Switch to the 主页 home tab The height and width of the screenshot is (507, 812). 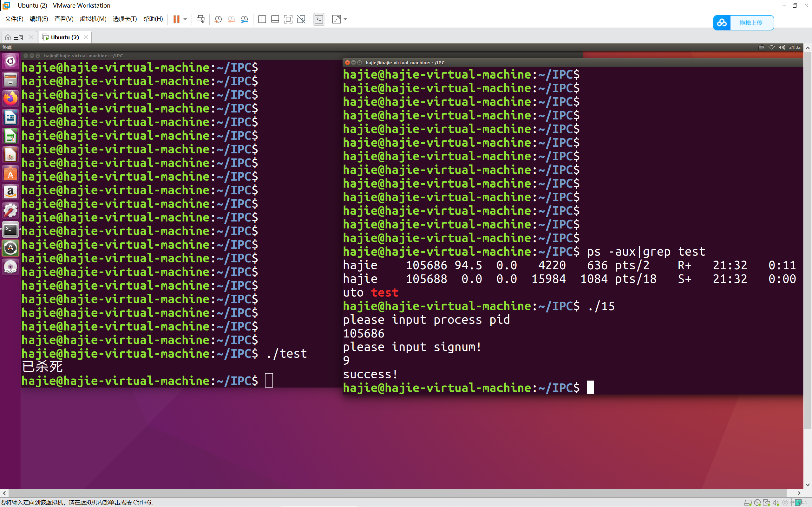click(x=18, y=37)
